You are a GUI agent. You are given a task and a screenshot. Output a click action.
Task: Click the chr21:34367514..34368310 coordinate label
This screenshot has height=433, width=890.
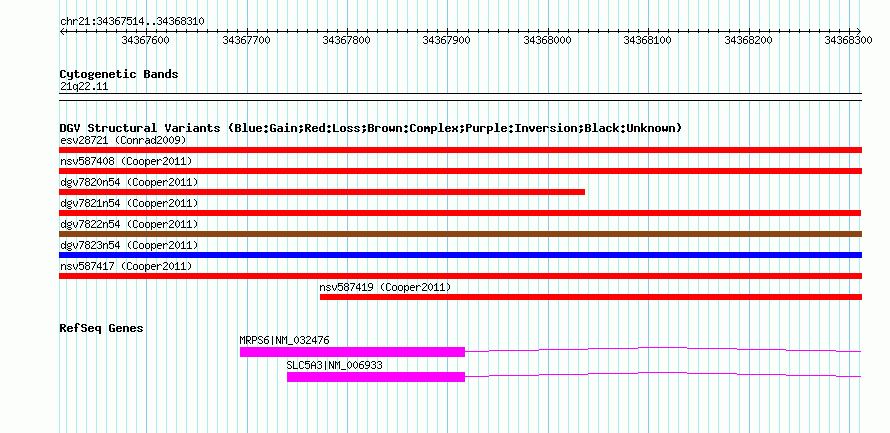(x=132, y=21)
